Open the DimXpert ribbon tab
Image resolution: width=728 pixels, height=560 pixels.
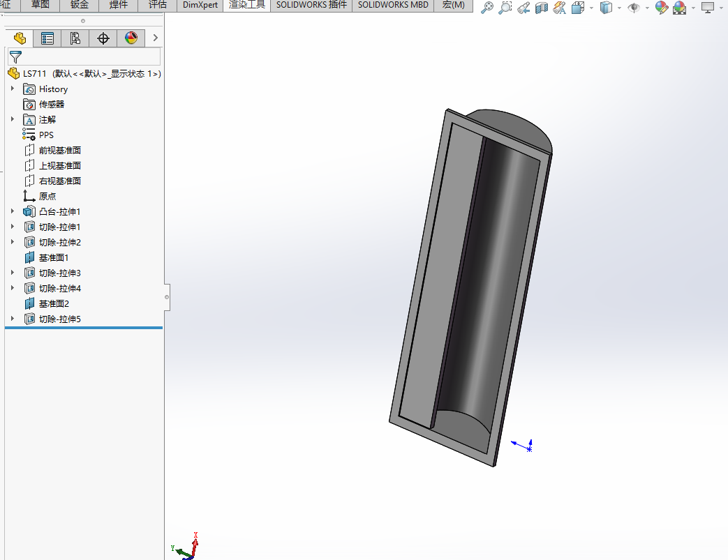coord(200,5)
